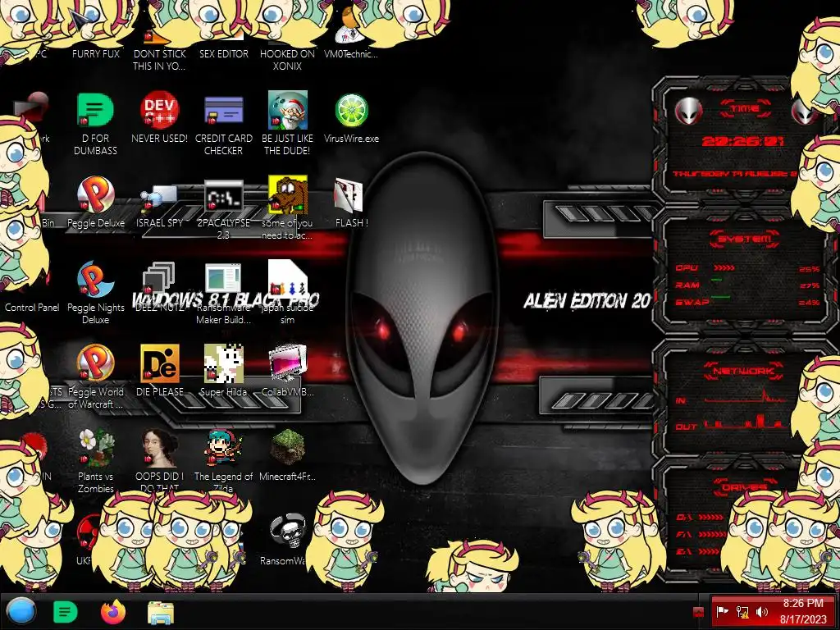Select the FLASH ! desktop icon
The width and height of the screenshot is (840, 630).
[x=348, y=195]
